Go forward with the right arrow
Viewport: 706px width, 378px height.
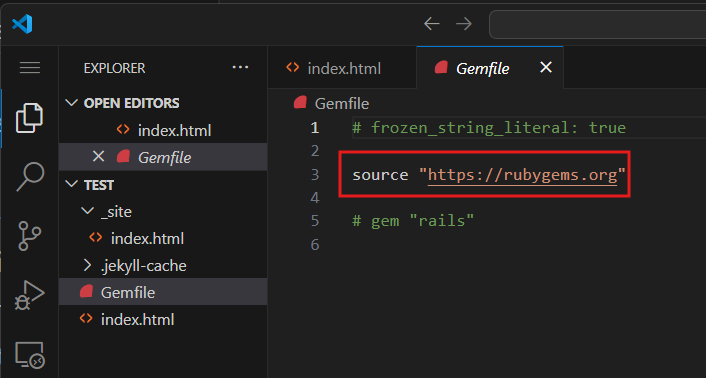point(464,23)
